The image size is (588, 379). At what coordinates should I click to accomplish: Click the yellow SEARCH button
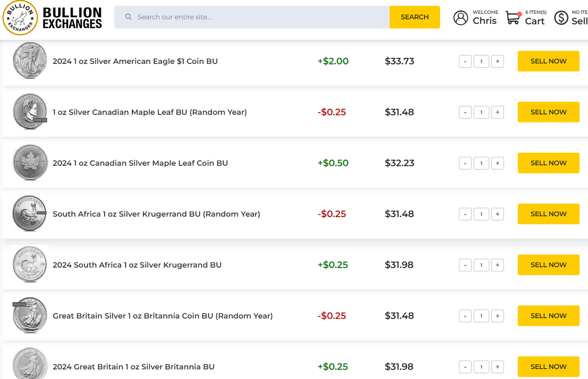(415, 17)
